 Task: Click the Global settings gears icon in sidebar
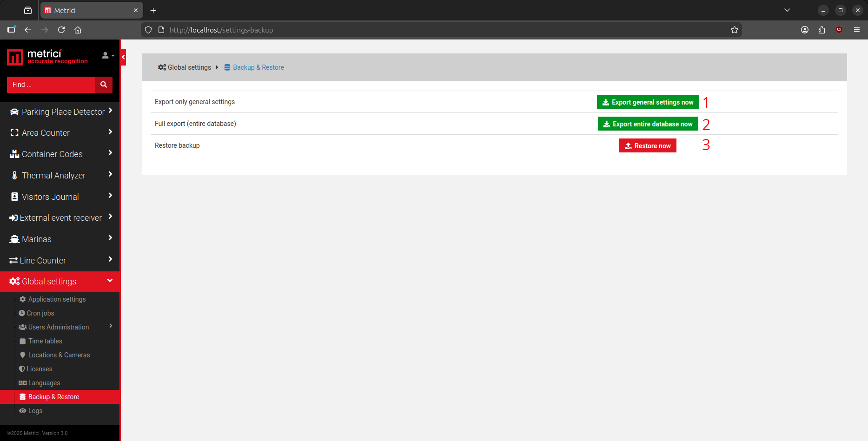tap(14, 282)
